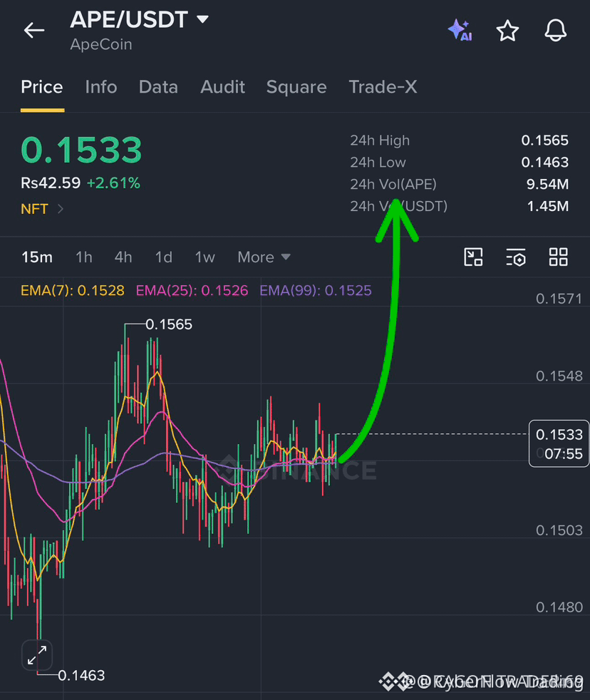Tap the 0.1565 chart high marker
The height and width of the screenshot is (700, 590).
coord(169,324)
